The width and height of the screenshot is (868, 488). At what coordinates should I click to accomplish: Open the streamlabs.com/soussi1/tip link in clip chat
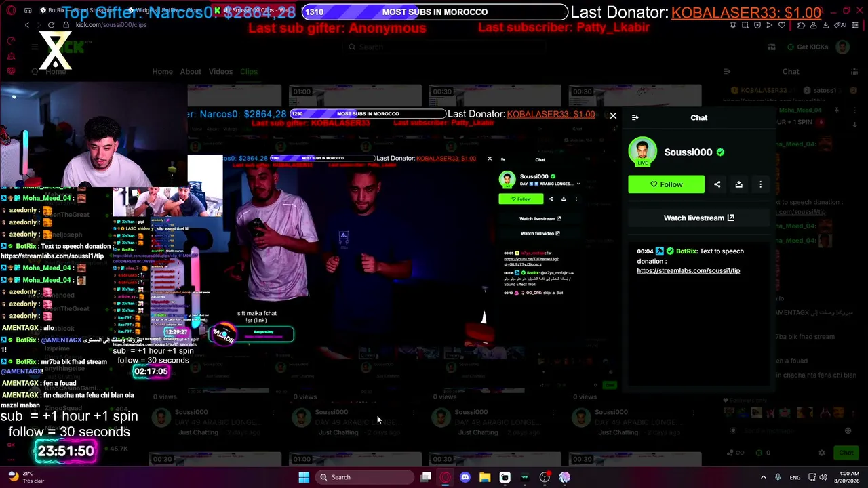(x=688, y=270)
